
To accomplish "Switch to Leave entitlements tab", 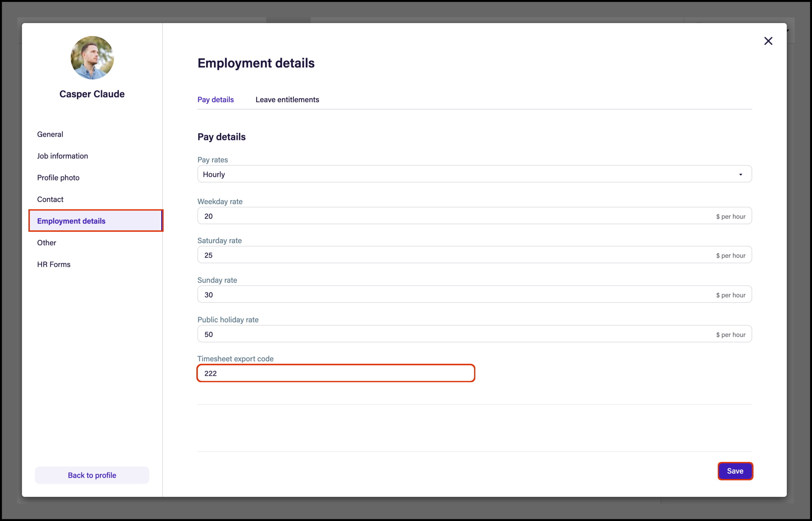I will [287, 99].
